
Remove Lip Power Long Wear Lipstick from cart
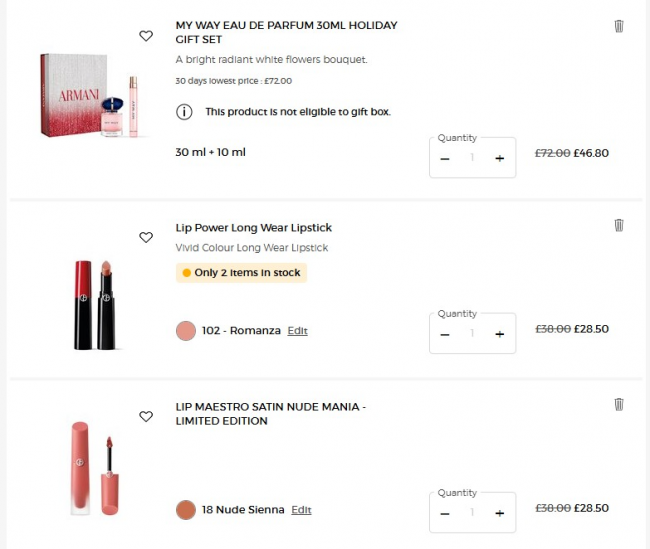(618, 226)
